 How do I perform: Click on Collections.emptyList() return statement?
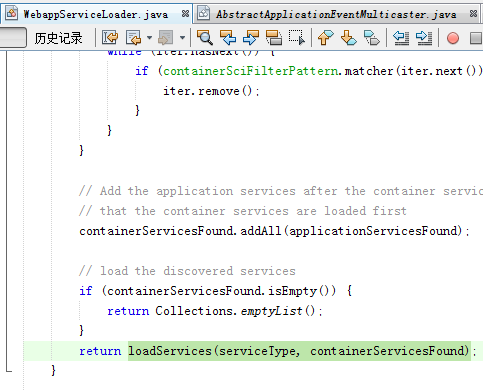click(x=214, y=311)
